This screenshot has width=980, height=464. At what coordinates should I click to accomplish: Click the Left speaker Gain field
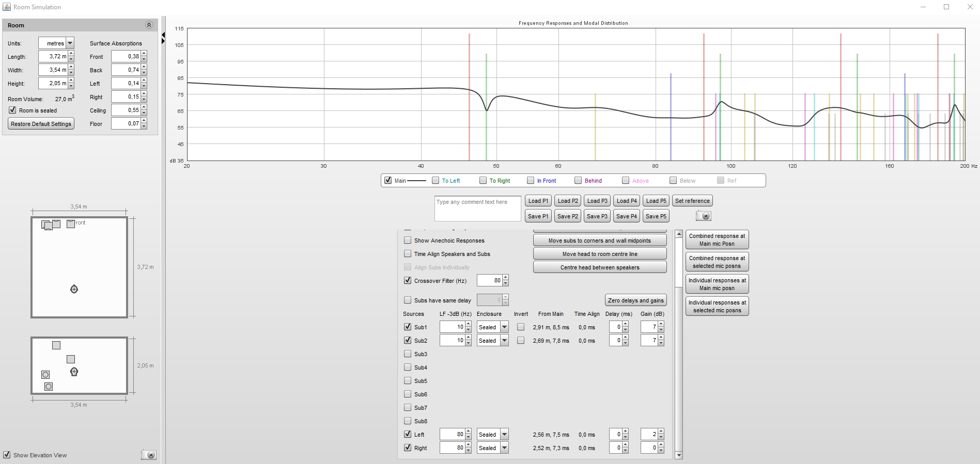(x=649, y=434)
